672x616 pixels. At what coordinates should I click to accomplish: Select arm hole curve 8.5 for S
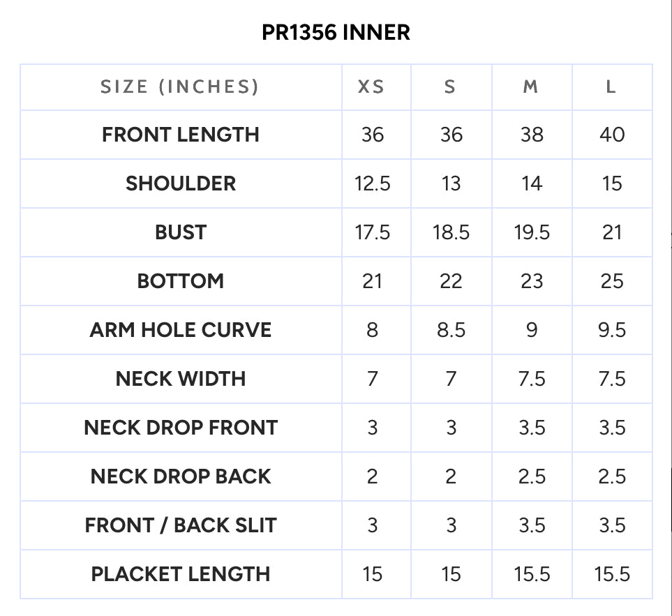(451, 330)
